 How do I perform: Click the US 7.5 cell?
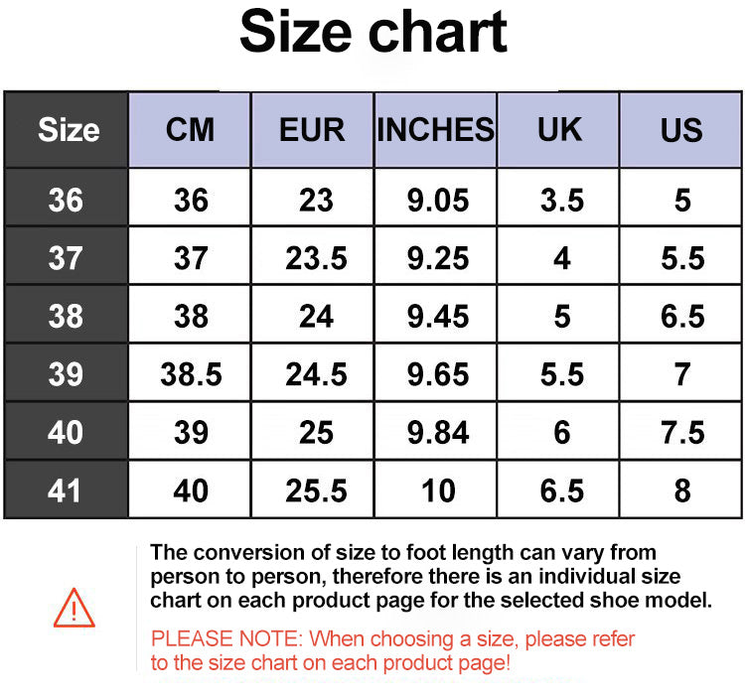click(x=680, y=431)
